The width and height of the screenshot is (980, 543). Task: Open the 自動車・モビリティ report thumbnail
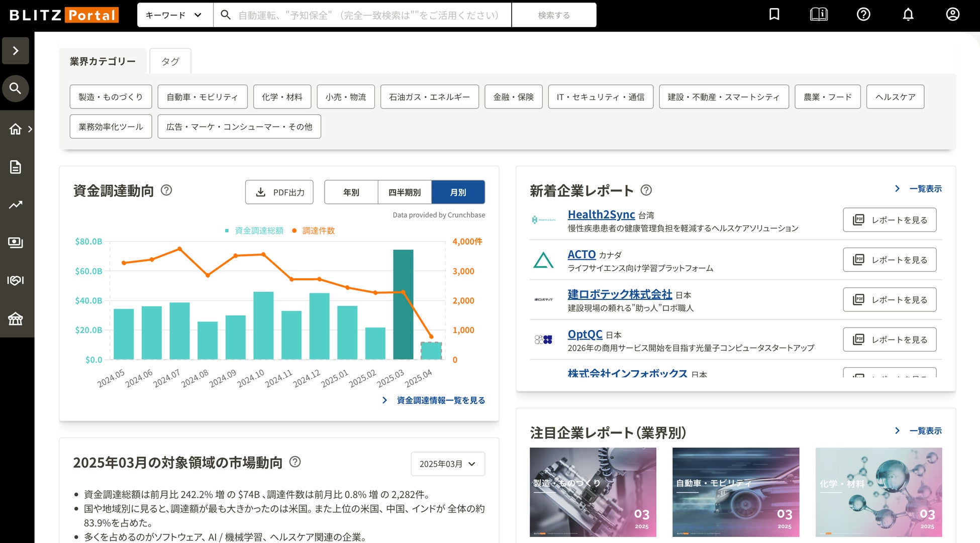coord(735,492)
